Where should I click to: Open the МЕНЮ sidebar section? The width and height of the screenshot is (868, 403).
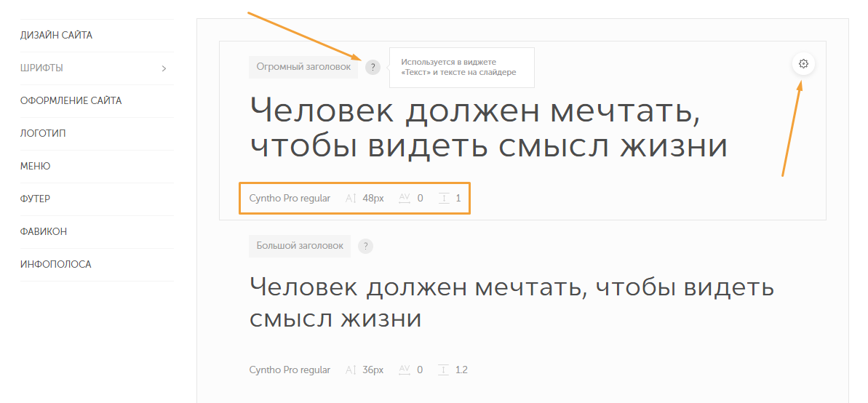click(x=35, y=166)
